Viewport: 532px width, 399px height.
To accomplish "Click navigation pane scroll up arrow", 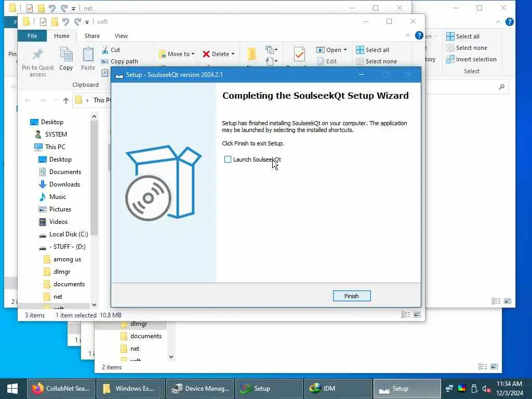I will (x=95, y=117).
